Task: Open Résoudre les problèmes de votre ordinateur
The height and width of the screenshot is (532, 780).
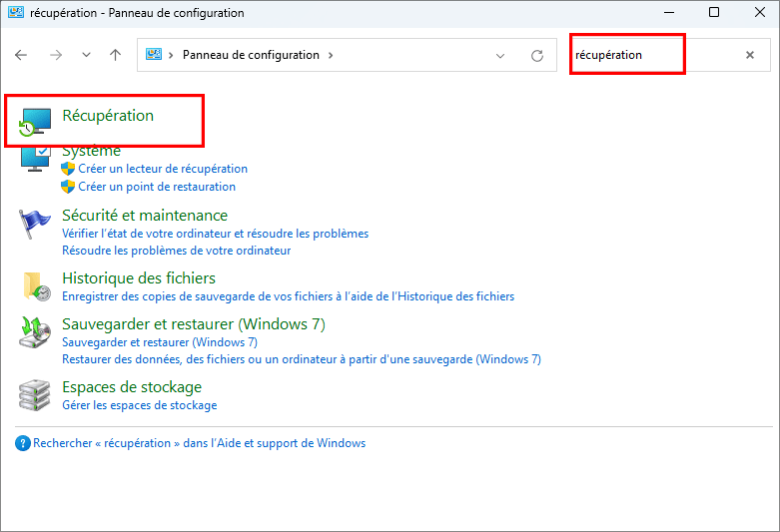Action: click(x=177, y=251)
